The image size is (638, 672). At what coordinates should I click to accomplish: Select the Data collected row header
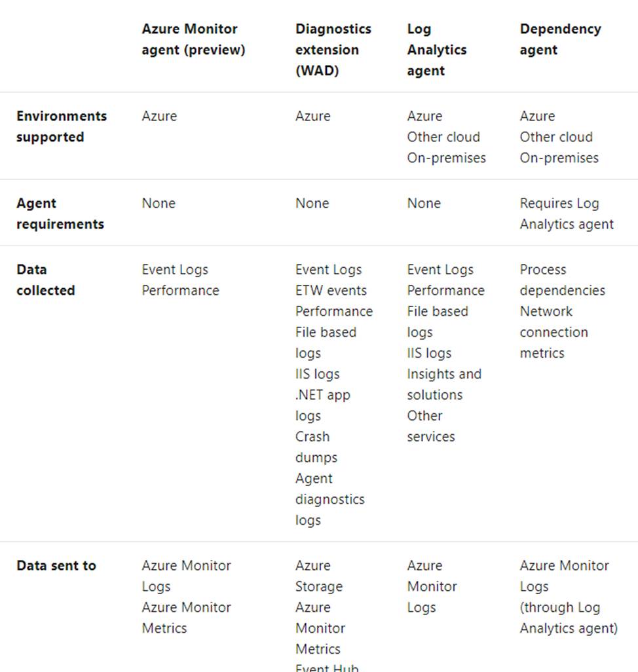(x=46, y=280)
